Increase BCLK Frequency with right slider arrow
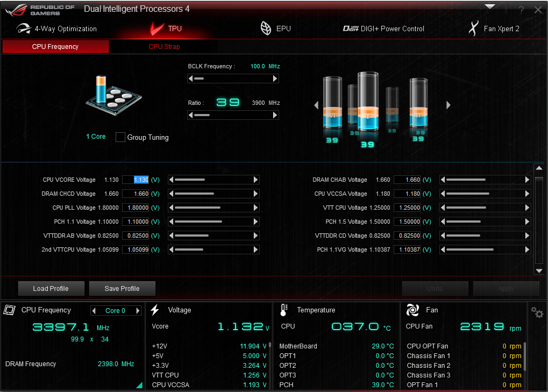Viewport: 548px width, 392px height. point(275,79)
